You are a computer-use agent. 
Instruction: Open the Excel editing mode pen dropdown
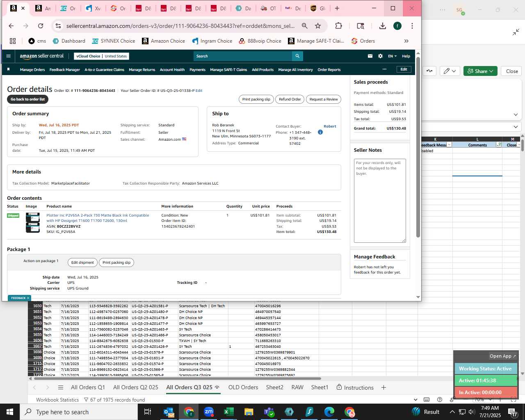coord(450,71)
